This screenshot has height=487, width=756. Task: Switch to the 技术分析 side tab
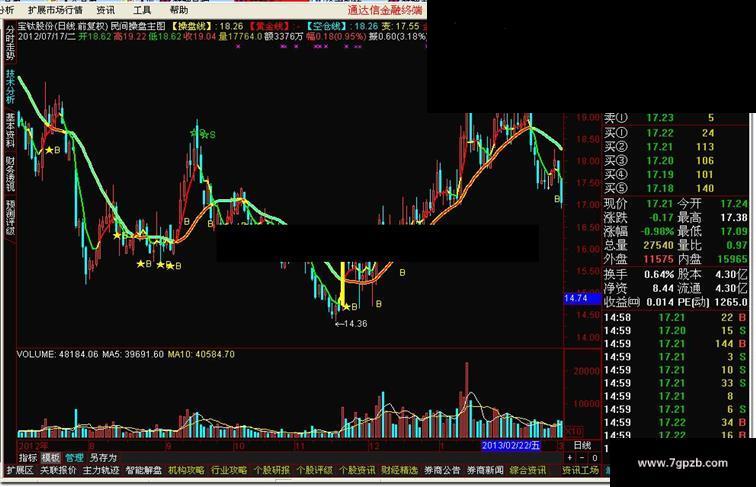click(x=10, y=86)
